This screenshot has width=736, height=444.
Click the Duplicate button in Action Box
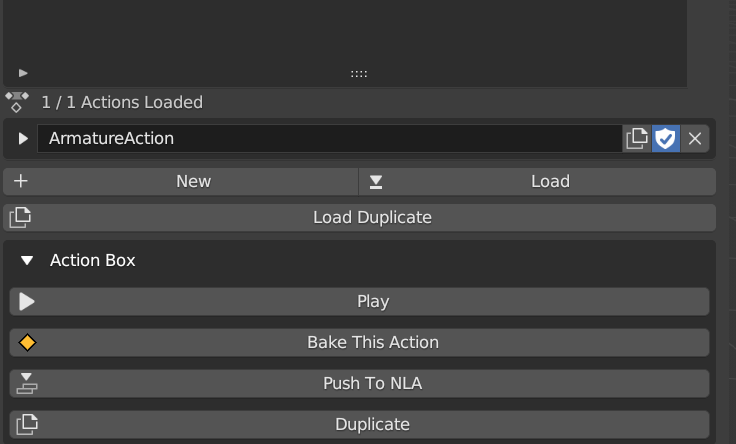click(372, 424)
